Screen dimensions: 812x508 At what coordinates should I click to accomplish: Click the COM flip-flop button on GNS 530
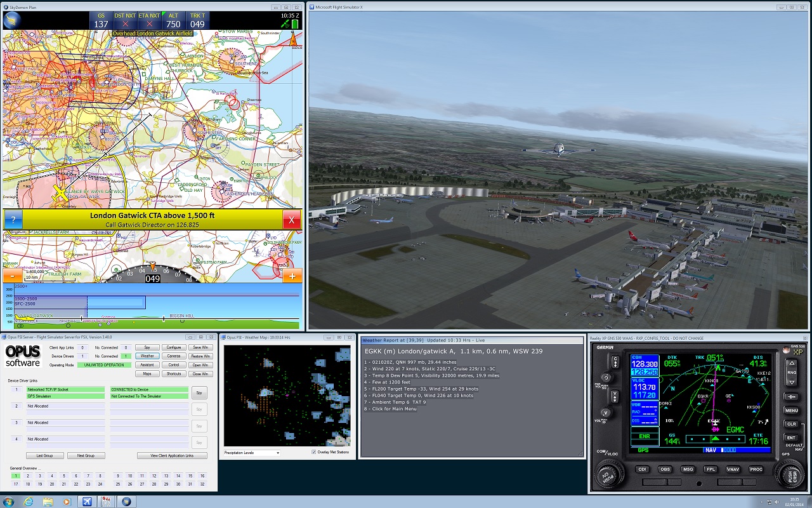pos(614,362)
